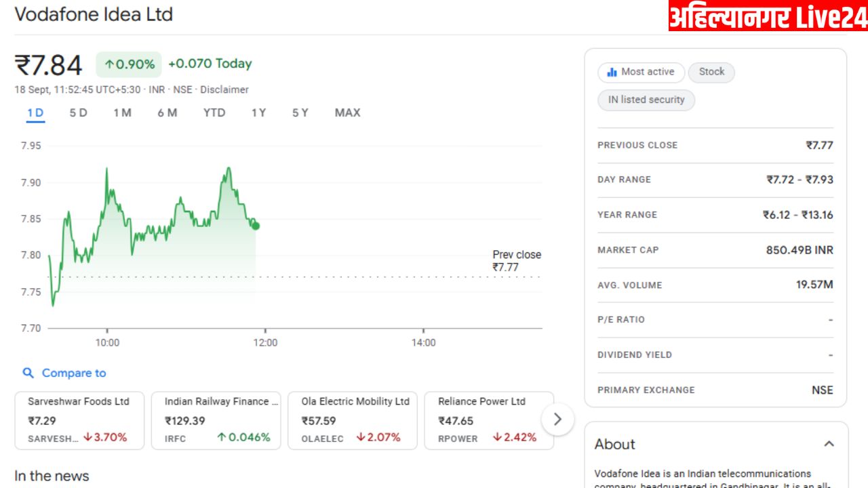This screenshot has width=868, height=488.
Task: Open the Ola Electric Mobility stock card
Action: 353,420
